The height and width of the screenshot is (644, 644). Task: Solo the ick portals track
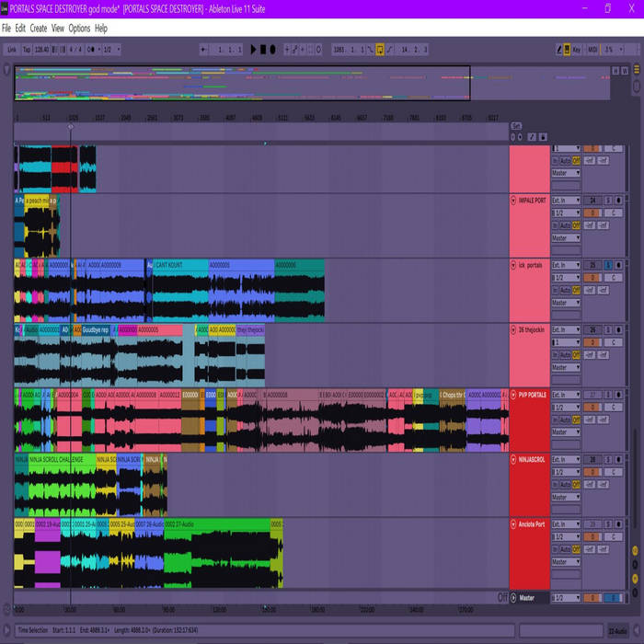pyautogui.click(x=607, y=265)
